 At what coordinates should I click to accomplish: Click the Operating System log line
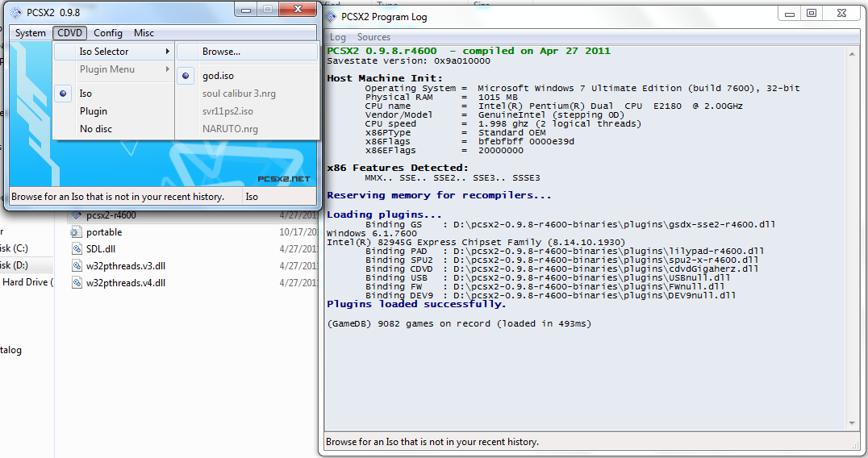tap(582, 89)
